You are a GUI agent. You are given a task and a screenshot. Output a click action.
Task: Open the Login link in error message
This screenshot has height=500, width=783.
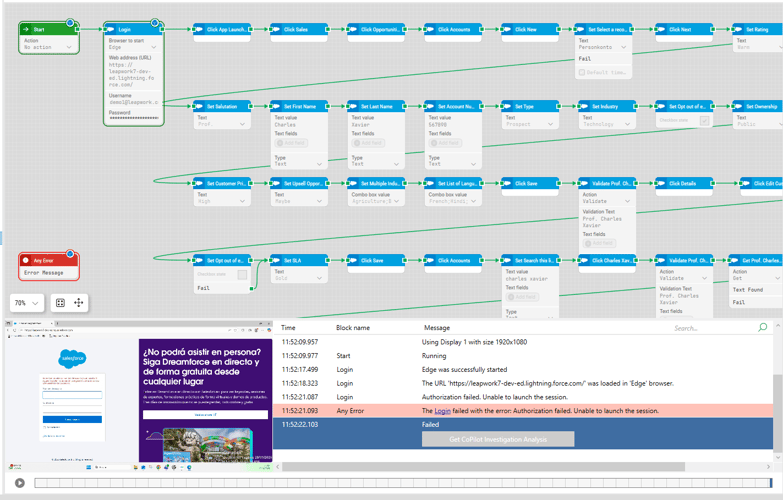(442, 411)
